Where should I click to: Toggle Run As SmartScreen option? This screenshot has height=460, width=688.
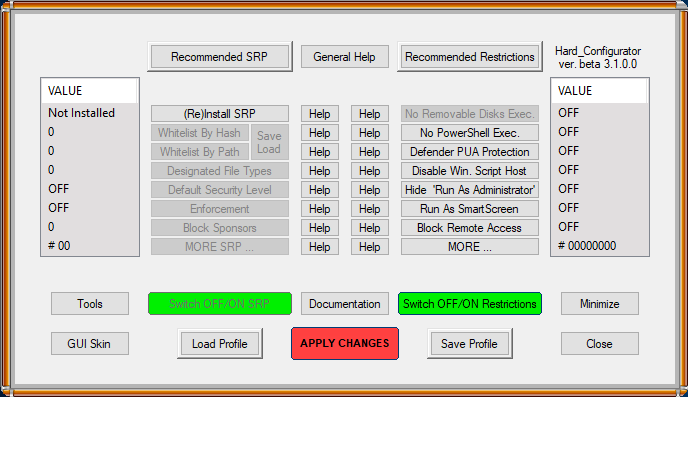click(x=469, y=209)
